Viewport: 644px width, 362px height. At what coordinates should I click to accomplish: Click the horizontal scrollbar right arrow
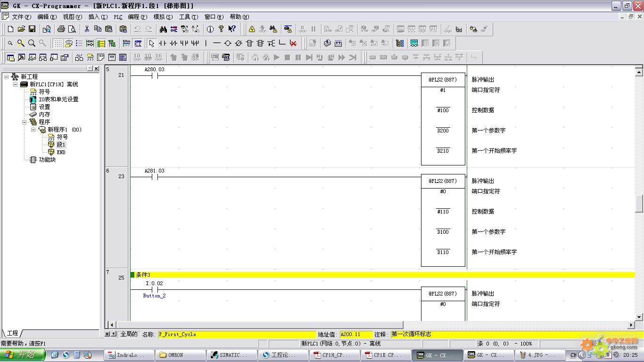[x=631, y=325]
